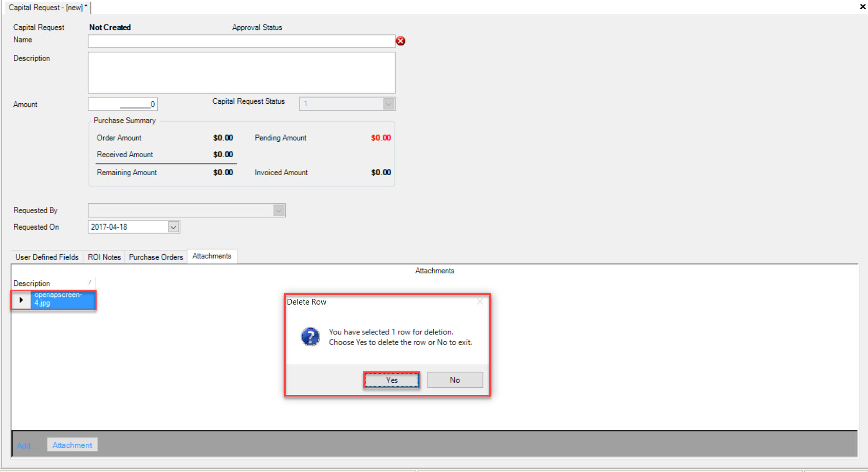Click the Attachment button in bottom bar
Image resolution: width=868 pixels, height=472 pixels.
click(72, 445)
